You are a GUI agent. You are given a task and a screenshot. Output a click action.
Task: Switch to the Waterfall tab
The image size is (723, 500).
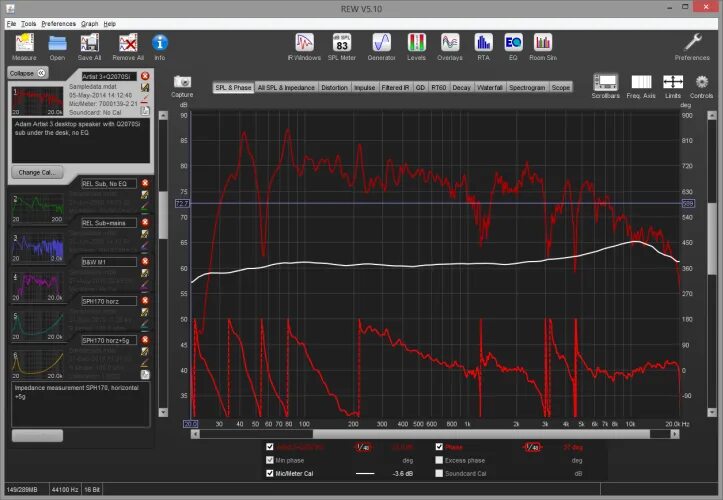[x=490, y=87]
